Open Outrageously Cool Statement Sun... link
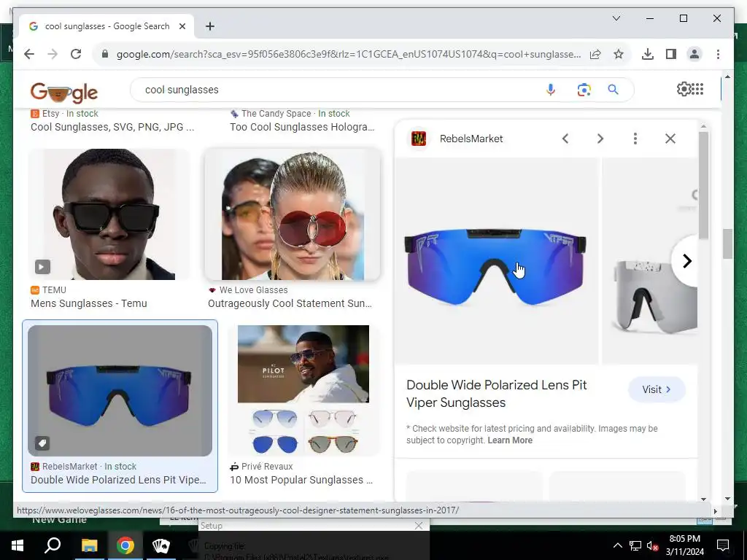The image size is (747, 560). coord(290,303)
